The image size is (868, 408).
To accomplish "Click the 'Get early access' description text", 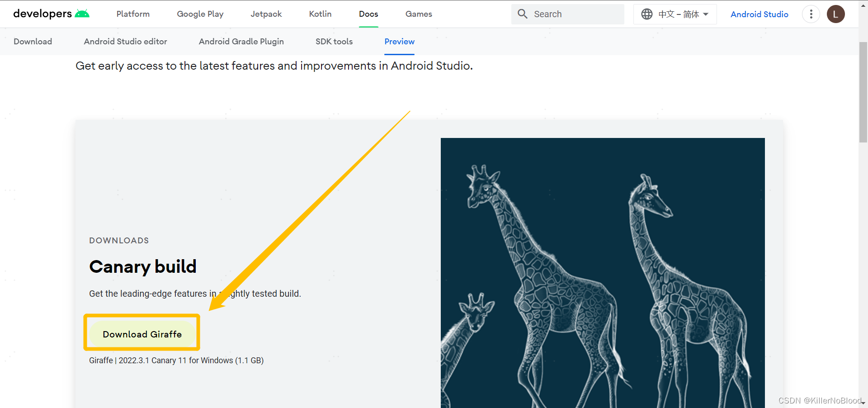I will point(274,66).
